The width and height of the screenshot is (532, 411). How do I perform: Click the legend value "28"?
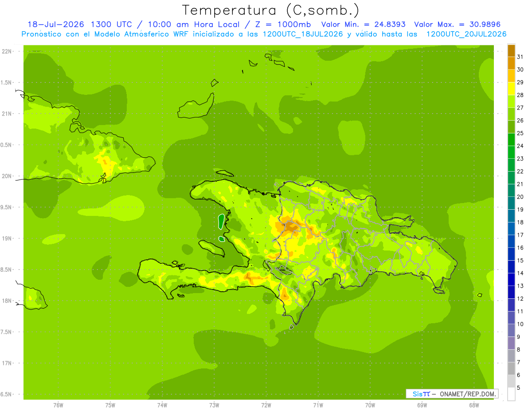click(520, 95)
